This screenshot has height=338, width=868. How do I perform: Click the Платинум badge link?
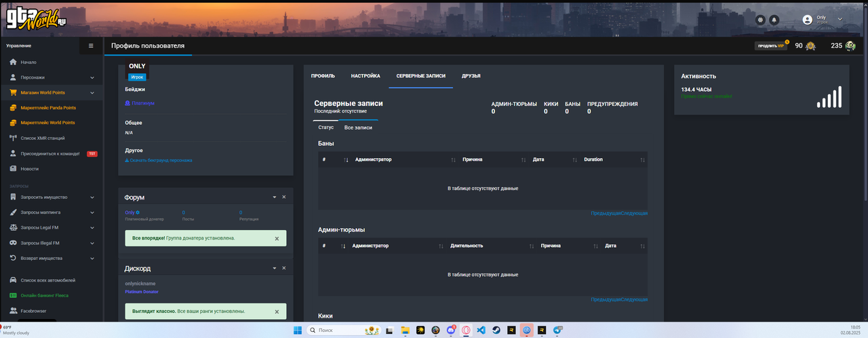pyautogui.click(x=140, y=103)
